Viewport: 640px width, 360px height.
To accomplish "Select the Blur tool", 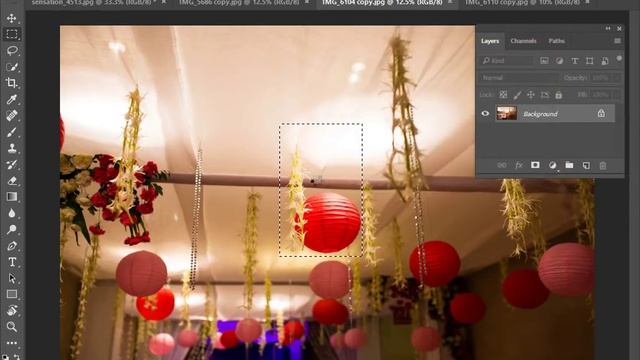I will [11, 213].
